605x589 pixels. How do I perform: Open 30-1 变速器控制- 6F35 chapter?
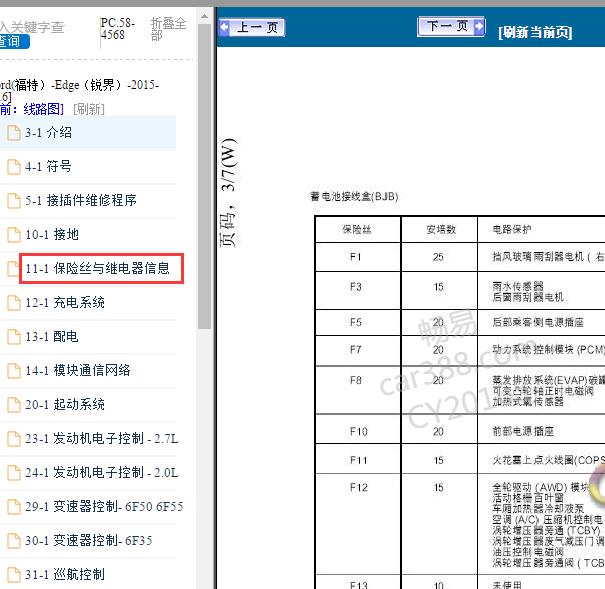coord(88,540)
